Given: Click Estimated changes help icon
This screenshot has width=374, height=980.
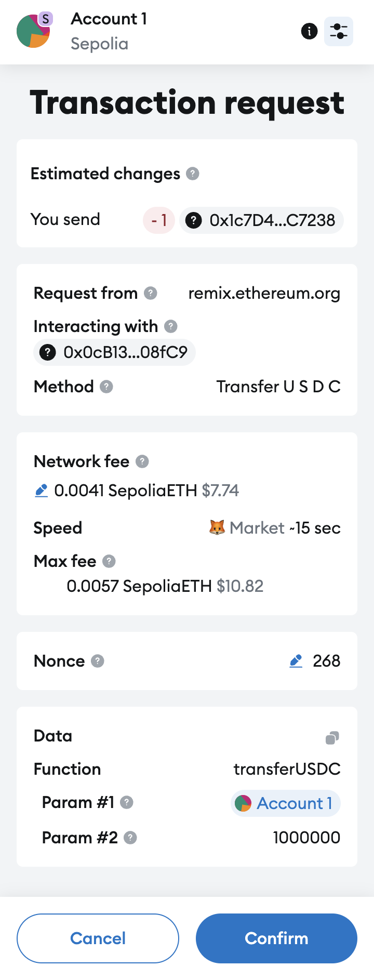Looking at the screenshot, I should 193,174.
